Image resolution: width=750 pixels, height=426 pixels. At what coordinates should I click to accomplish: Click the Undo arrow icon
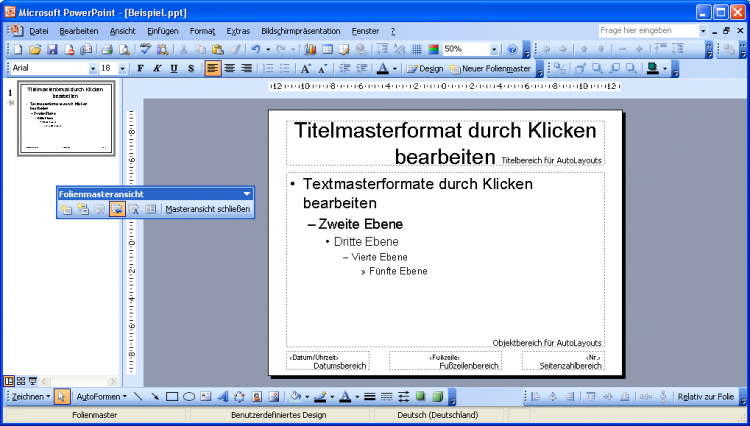pos(257,49)
